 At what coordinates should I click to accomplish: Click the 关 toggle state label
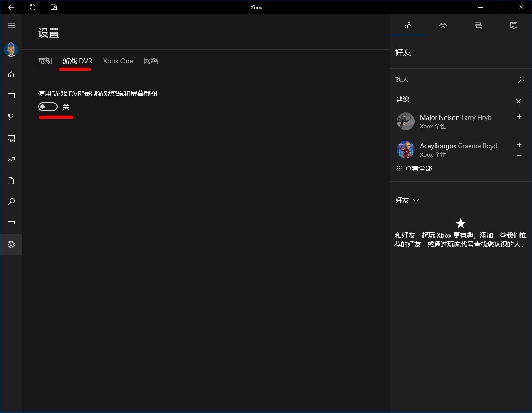point(66,107)
